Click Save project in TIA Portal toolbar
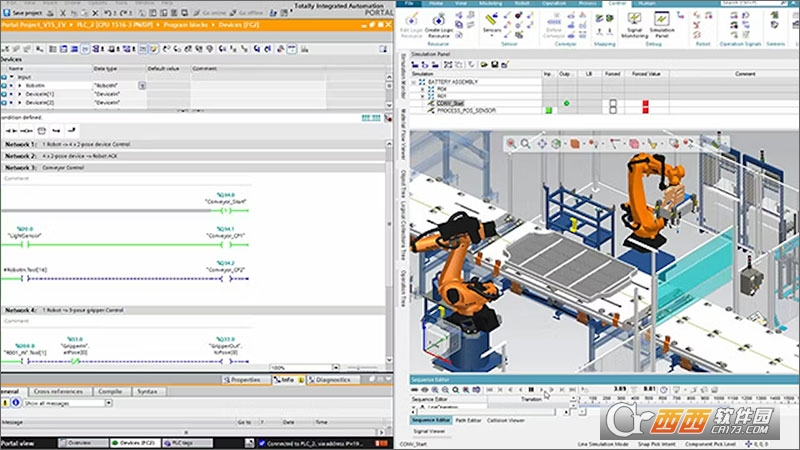This screenshot has width=800, height=450. 21,13
